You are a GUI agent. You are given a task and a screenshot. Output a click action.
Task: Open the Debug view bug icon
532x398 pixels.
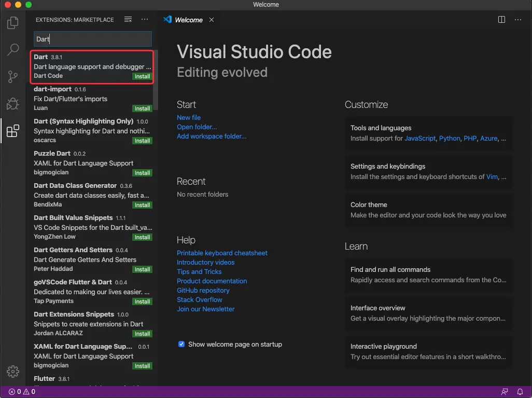click(x=12, y=104)
